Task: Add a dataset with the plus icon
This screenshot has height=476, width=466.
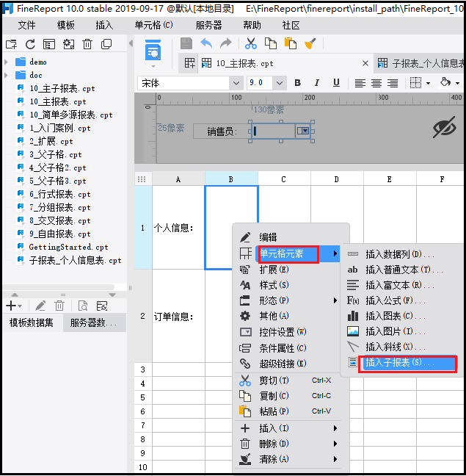Action: point(11,306)
